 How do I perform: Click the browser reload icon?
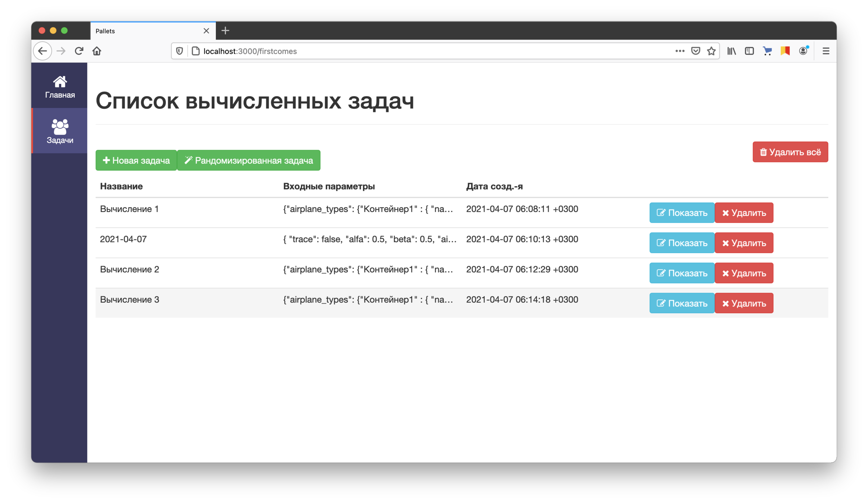pyautogui.click(x=79, y=51)
